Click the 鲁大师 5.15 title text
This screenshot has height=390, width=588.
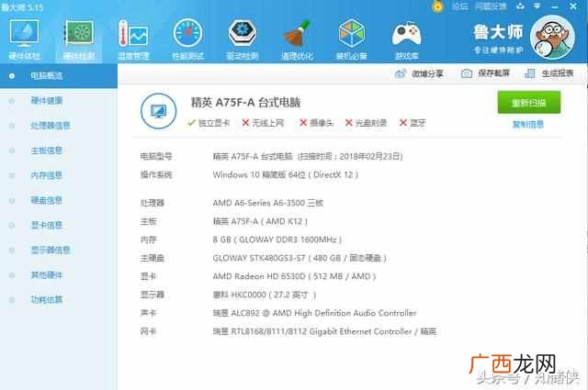coord(22,6)
